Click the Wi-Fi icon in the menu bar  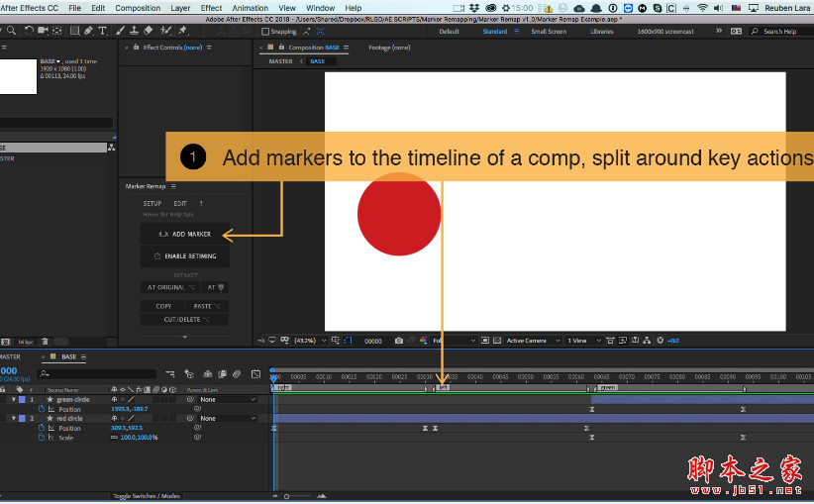(702, 8)
